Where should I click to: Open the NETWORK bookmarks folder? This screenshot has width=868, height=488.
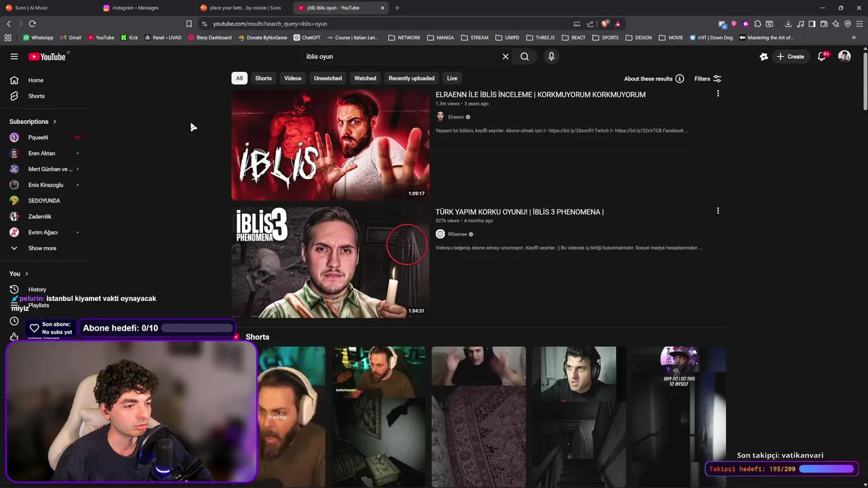(x=404, y=38)
